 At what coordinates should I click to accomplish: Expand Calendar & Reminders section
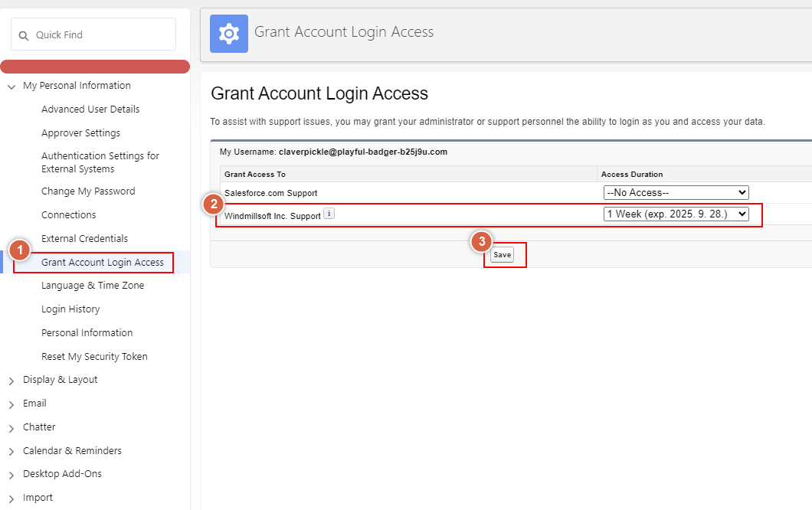pos(11,452)
